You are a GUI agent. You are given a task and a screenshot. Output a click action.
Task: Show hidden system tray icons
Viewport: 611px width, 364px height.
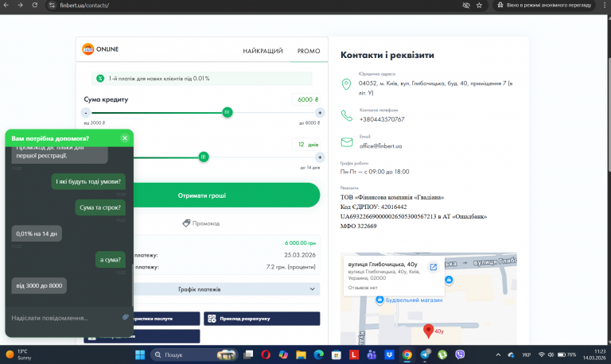click(x=498, y=354)
